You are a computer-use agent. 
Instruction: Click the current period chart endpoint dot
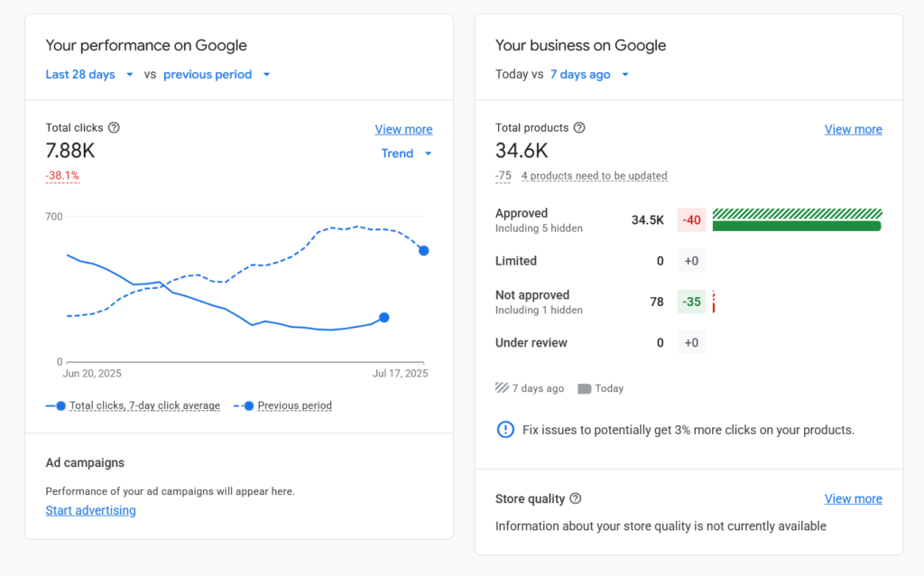click(x=384, y=318)
